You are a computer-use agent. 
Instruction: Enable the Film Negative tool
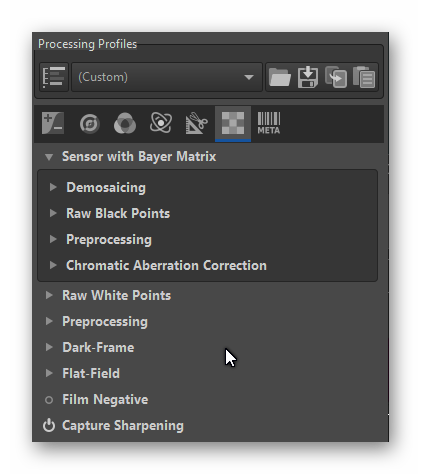[49, 400]
